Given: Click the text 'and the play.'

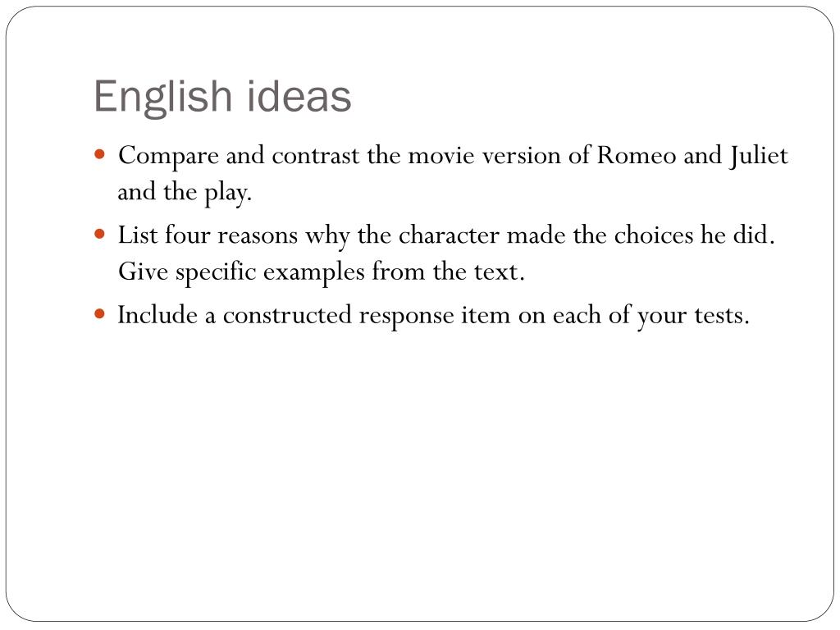Looking at the screenshot, I should pyautogui.click(x=185, y=192).
